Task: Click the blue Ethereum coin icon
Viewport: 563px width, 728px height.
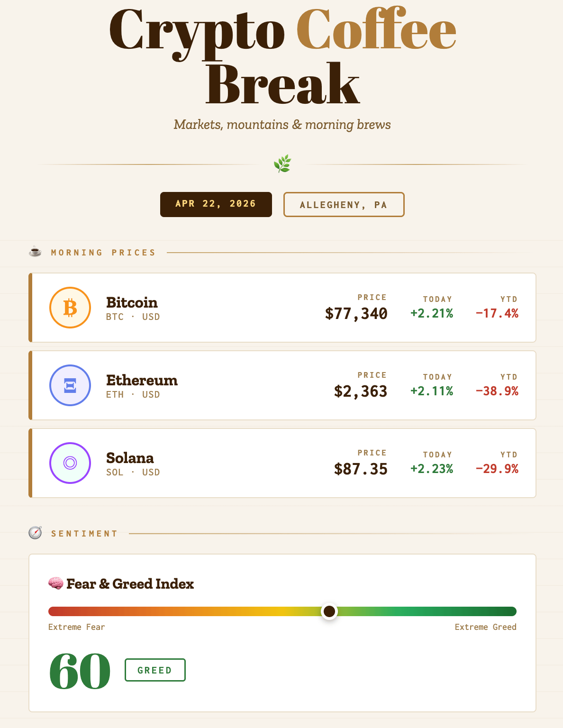Action: [x=70, y=385]
